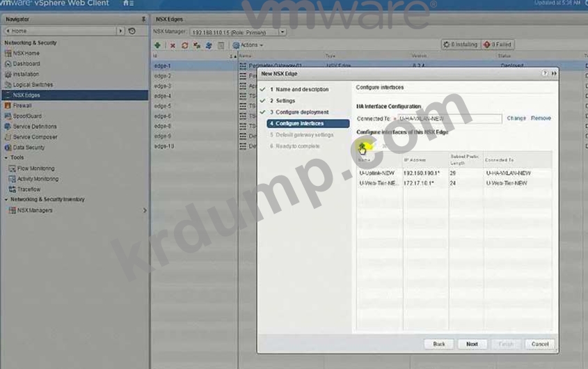
Task: Click the Change link for HA interface
Action: tap(516, 118)
